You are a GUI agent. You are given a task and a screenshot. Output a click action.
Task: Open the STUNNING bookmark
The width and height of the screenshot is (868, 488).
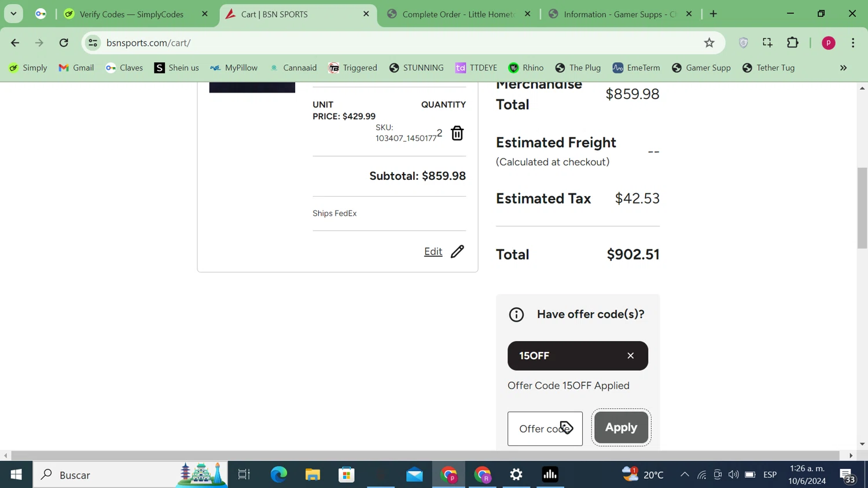tap(417, 68)
